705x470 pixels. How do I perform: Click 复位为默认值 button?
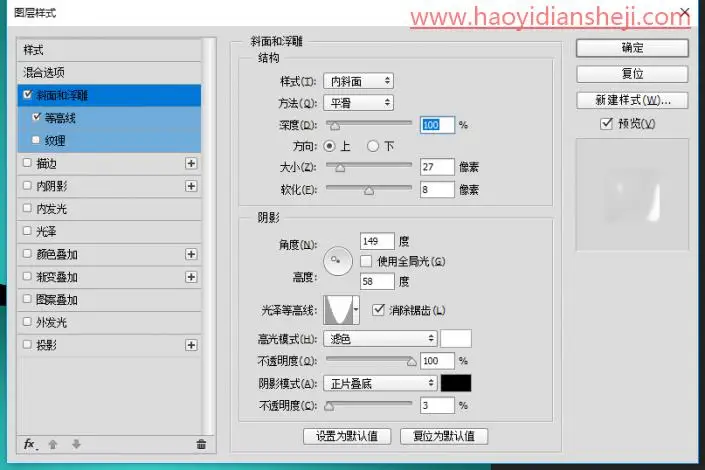(444, 436)
